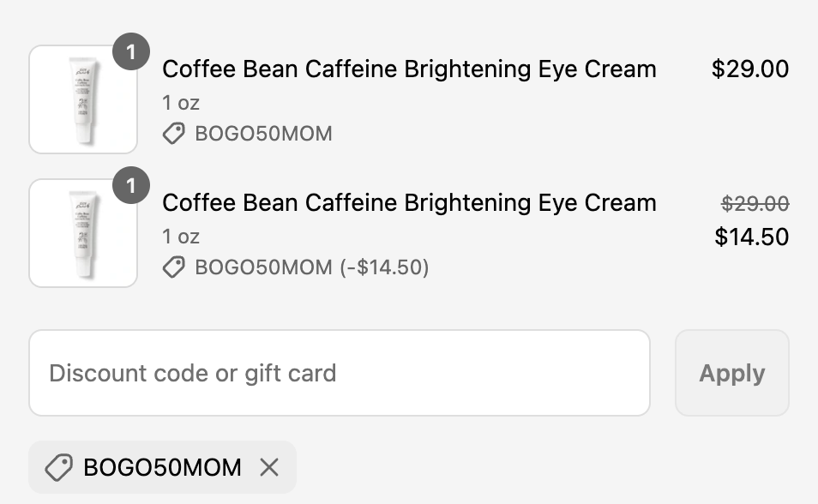Viewport: 818px width, 504px height.
Task: Click the tag icon in applied code chip
Action: (x=58, y=467)
